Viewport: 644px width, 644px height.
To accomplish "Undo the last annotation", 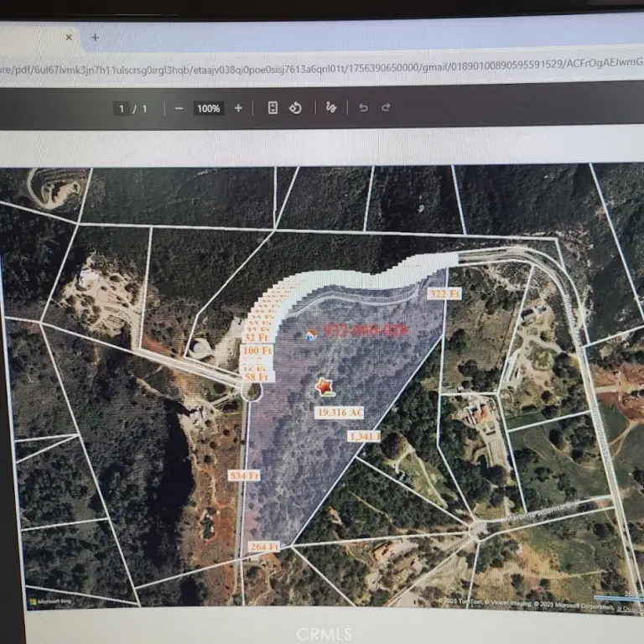I will (363, 108).
